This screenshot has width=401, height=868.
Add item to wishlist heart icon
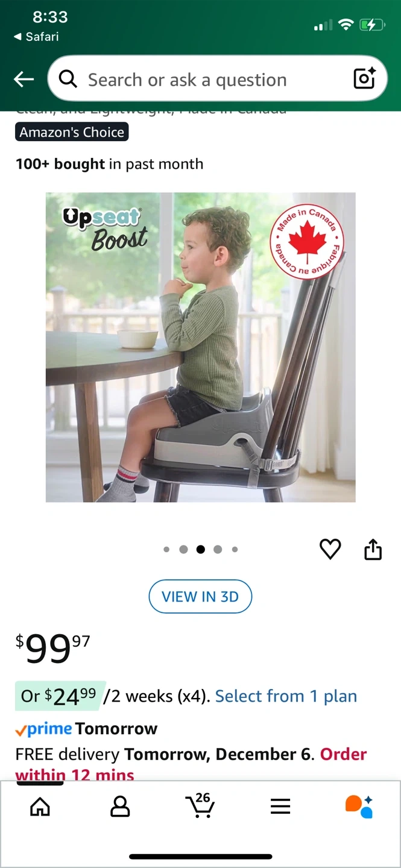point(330,549)
